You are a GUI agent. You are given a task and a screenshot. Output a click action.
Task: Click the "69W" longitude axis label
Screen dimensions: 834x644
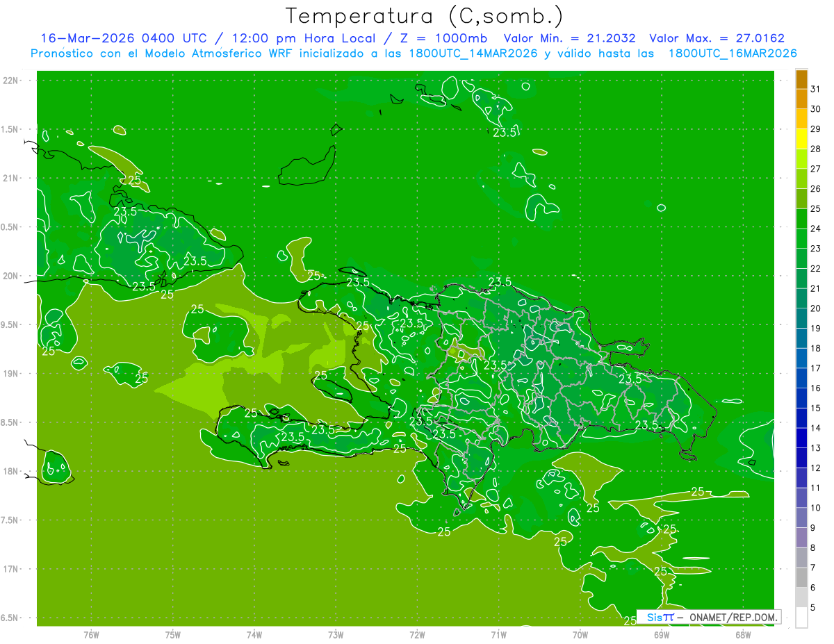point(662,634)
